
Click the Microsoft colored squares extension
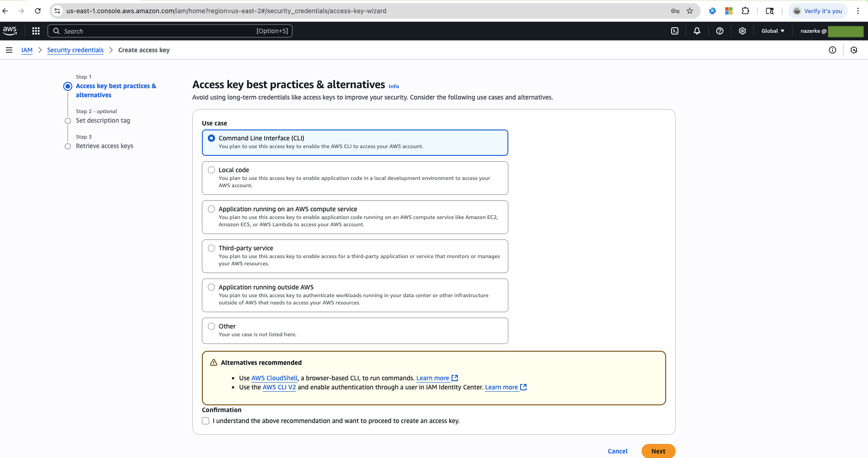tap(729, 11)
